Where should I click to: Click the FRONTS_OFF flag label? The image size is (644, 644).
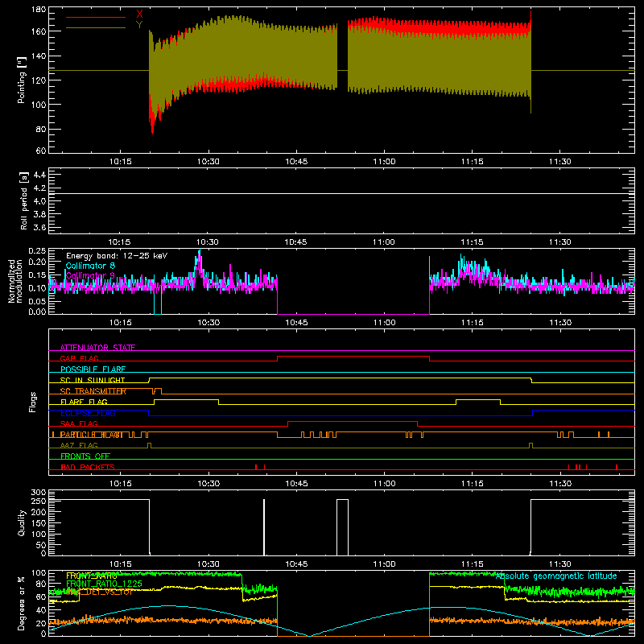[x=85, y=456]
